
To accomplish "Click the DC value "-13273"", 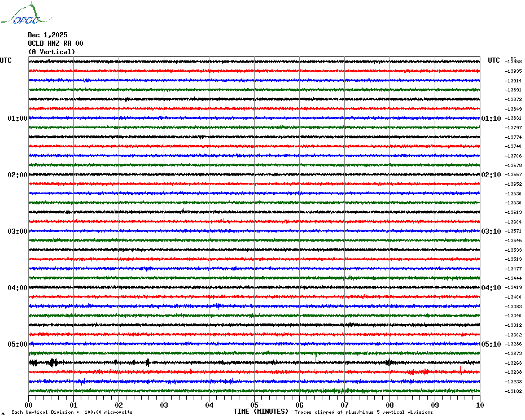I will coord(513,354).
